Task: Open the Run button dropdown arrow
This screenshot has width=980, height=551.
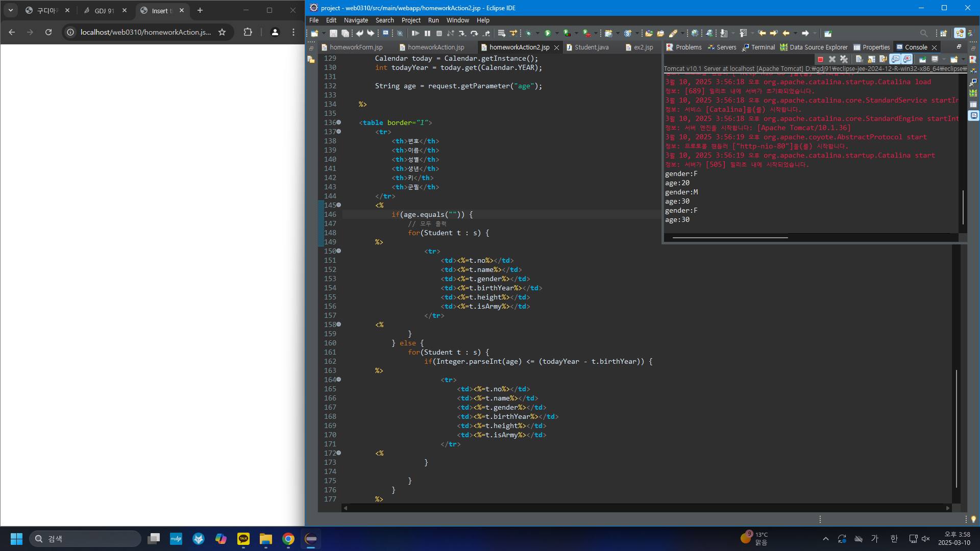Action: (557, 33)
